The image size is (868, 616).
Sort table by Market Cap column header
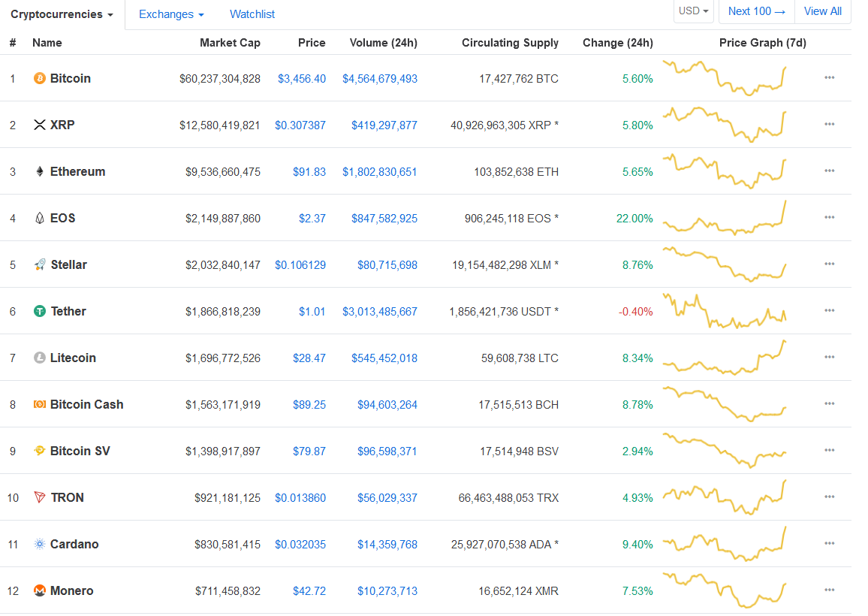[x=230, y=43]
